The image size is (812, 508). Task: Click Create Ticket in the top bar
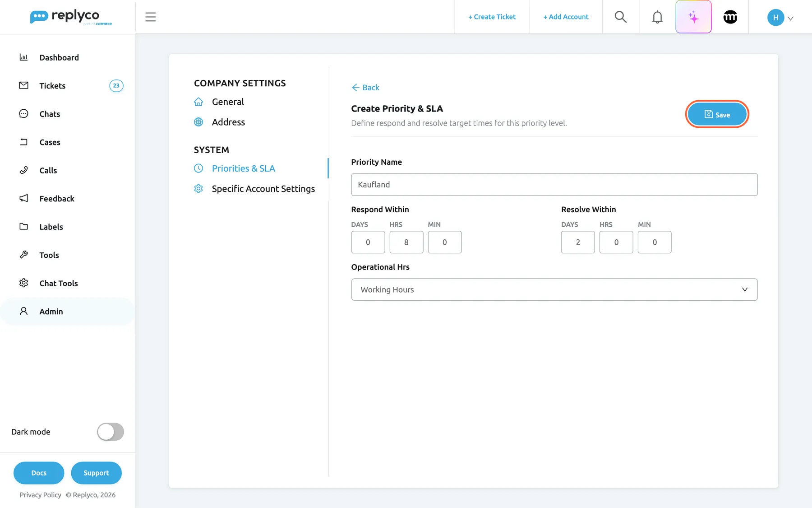[492, 17]
